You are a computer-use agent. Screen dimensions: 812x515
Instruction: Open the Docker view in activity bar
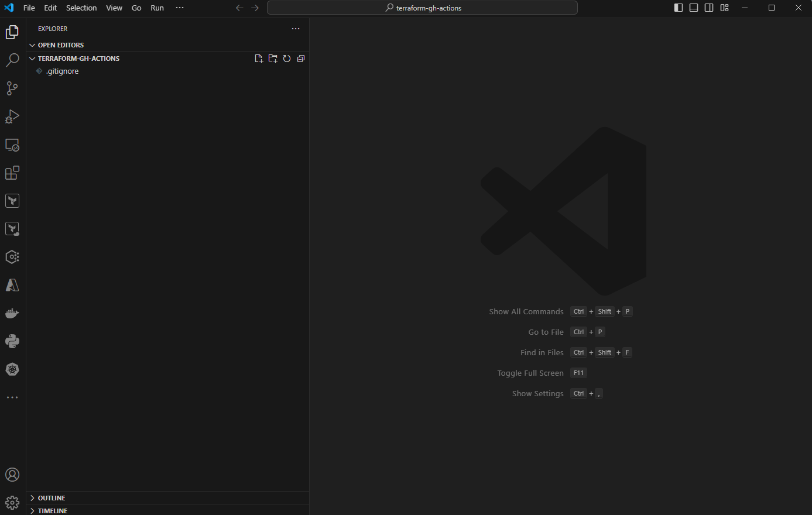[x=12, y=313]
